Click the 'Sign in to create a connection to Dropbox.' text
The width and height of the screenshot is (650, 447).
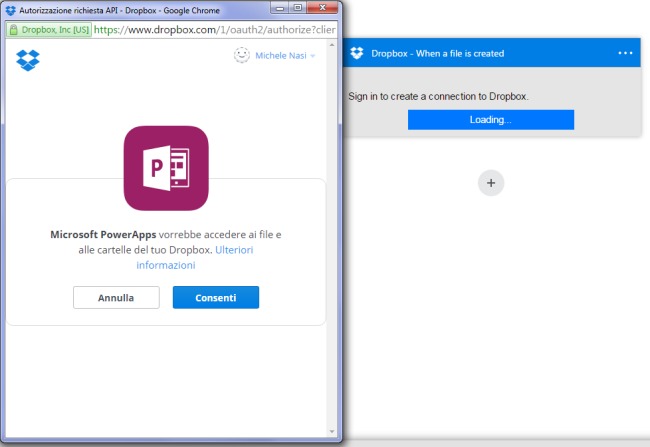439,96
